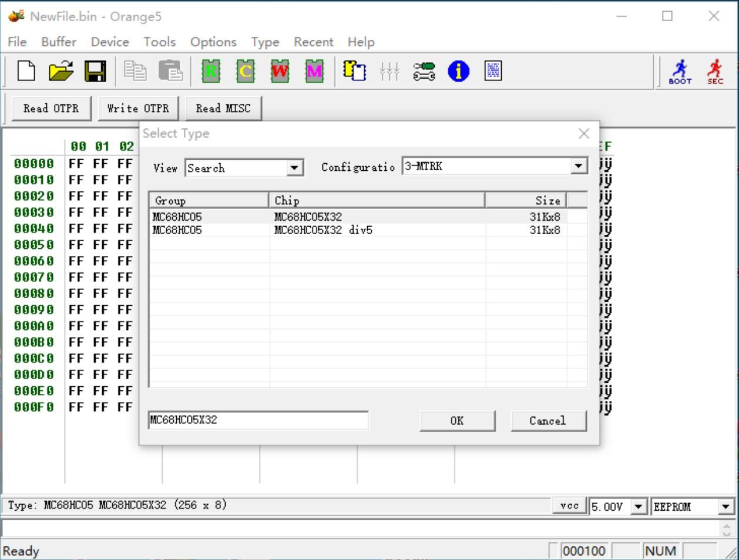
Task: Open the Tools menu
Action: [160, 42]
